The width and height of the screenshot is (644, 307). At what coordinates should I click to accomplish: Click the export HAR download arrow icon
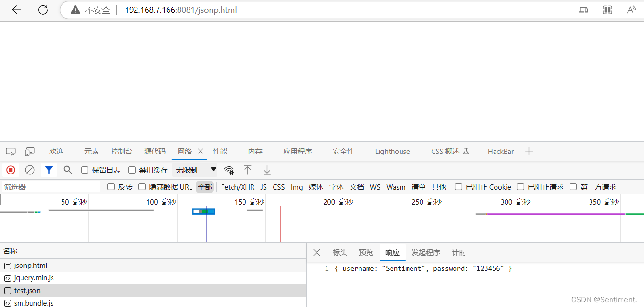click(x=267, y=170)
